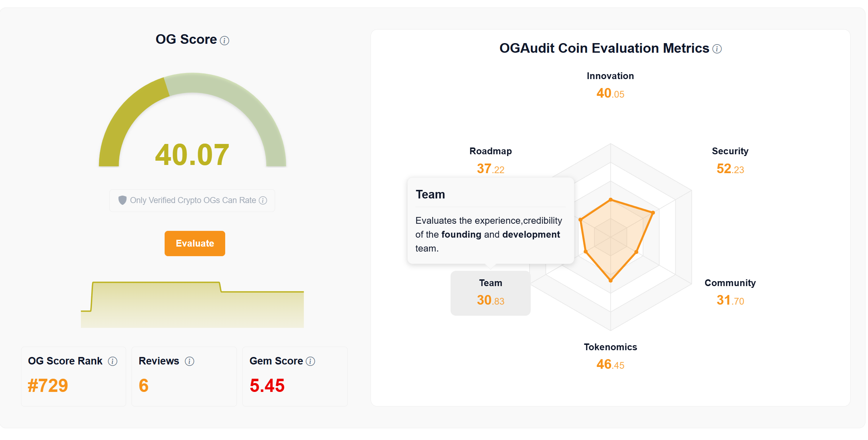This screenshot has height=440, width=868.
Task: Select the highlighted Team score label
Action: pyautogui.click(x=490, y=293)
